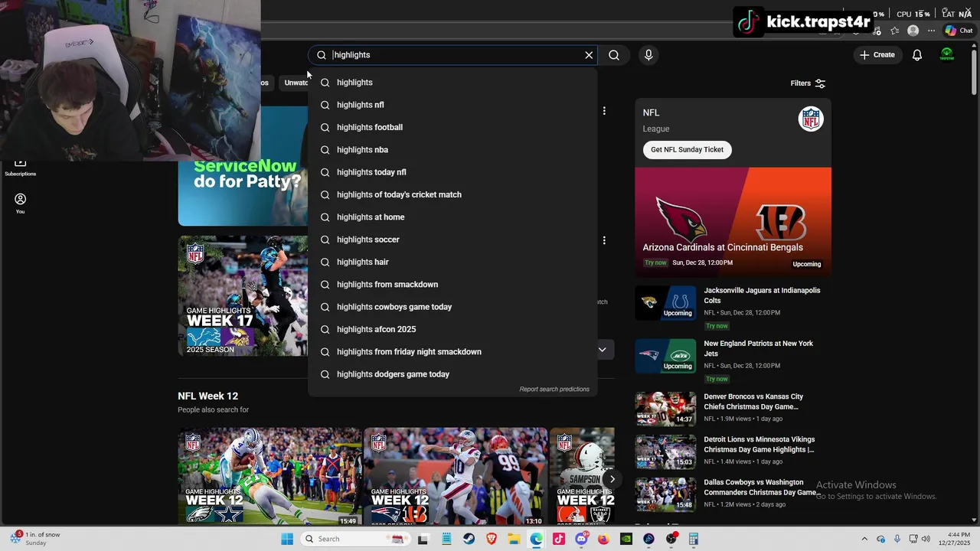Open more options for Week 17 video
Image resolution: width=980 pixels, height=551 pixels.
[x=604, y=240]
